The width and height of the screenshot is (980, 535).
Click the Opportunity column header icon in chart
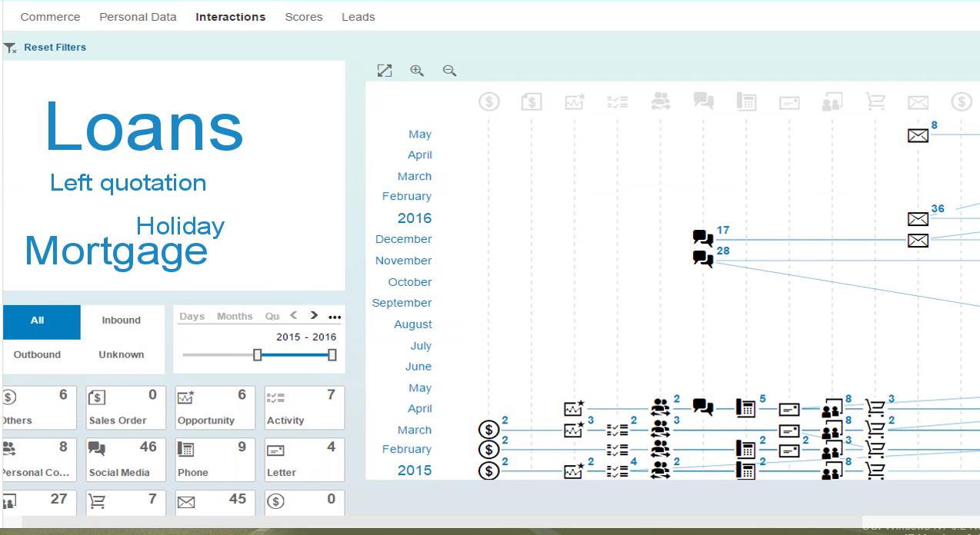point(575,101)
